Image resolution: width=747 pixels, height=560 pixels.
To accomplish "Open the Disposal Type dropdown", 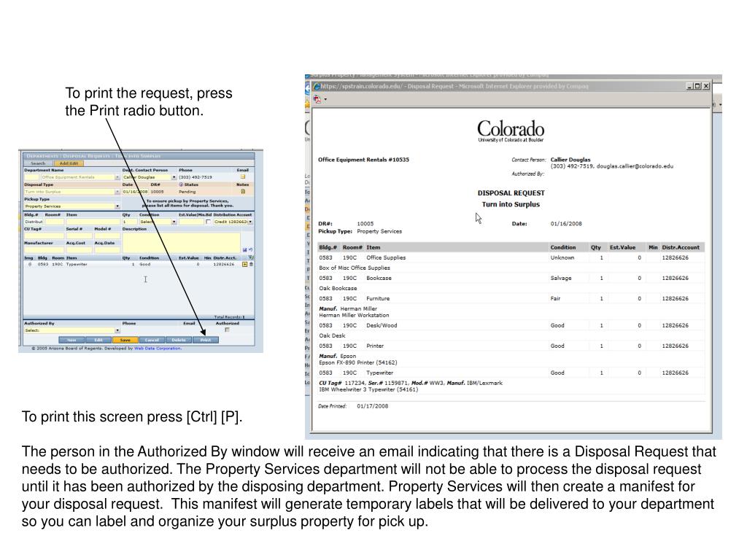I will [117, 192].
